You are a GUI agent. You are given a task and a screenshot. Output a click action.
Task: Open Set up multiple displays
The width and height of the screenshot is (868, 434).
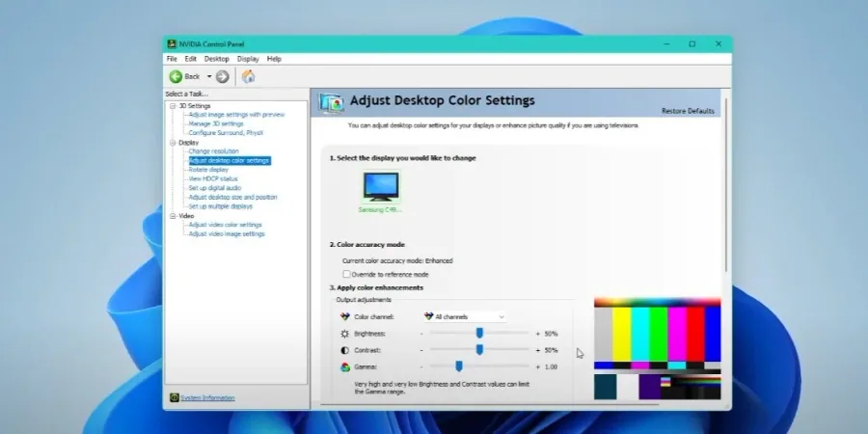[220, 206]
